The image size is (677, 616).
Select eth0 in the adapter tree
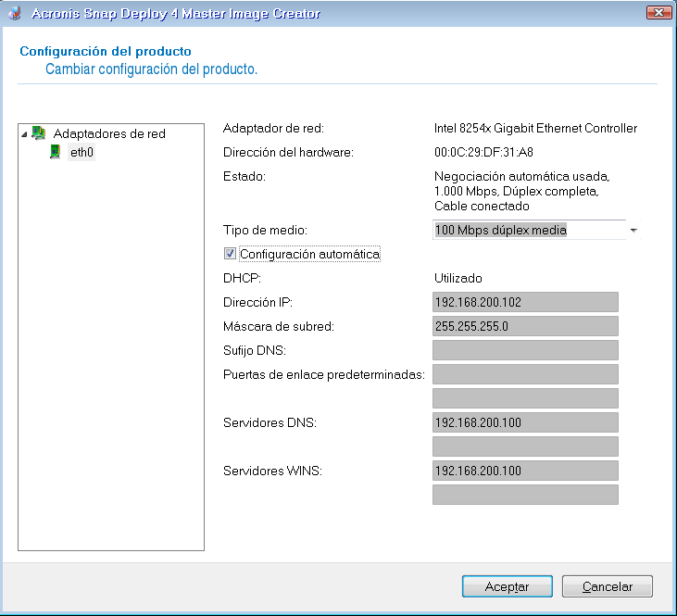coord(82,152)
